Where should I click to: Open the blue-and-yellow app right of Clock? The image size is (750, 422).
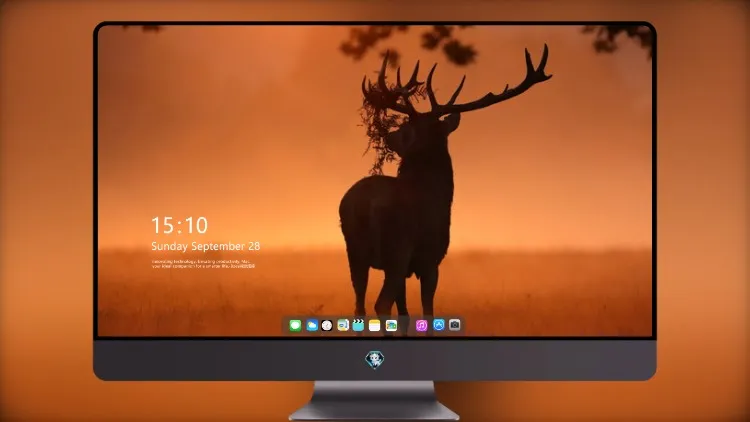point(343,325)
